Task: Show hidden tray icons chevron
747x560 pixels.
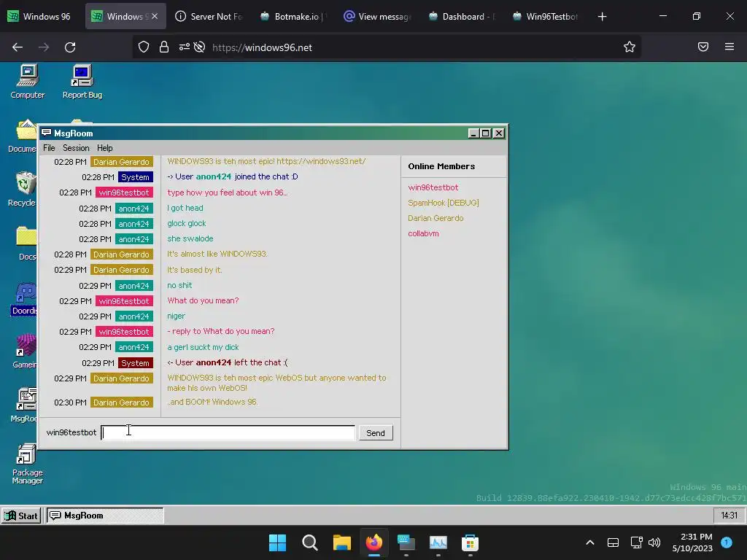Action: pos(589,542)
